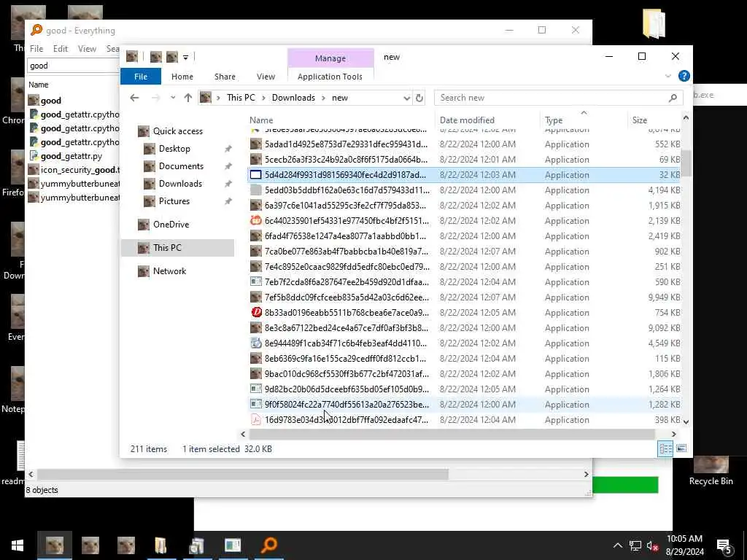Open Application Tools ribbon tab
Image resolution: width=747 pixels, height=560 pixels.
pos(330,76)
